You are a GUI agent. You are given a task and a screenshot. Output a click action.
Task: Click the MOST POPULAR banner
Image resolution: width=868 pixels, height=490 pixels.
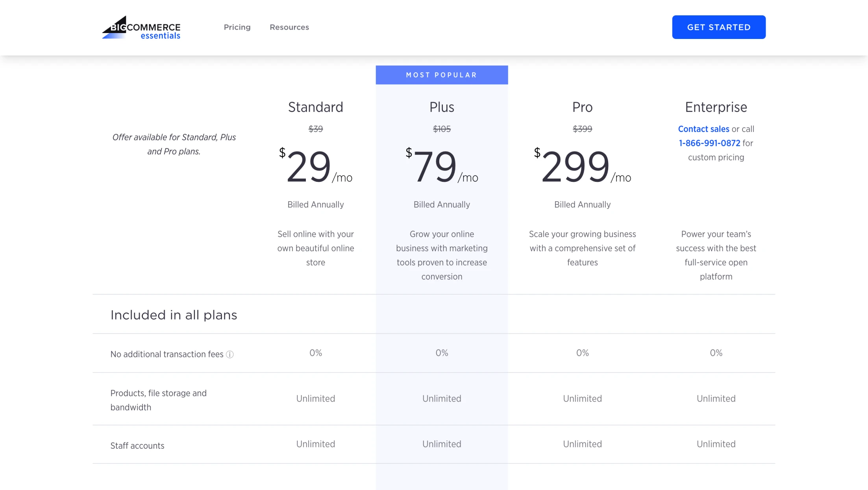click(x=441, y=75)
